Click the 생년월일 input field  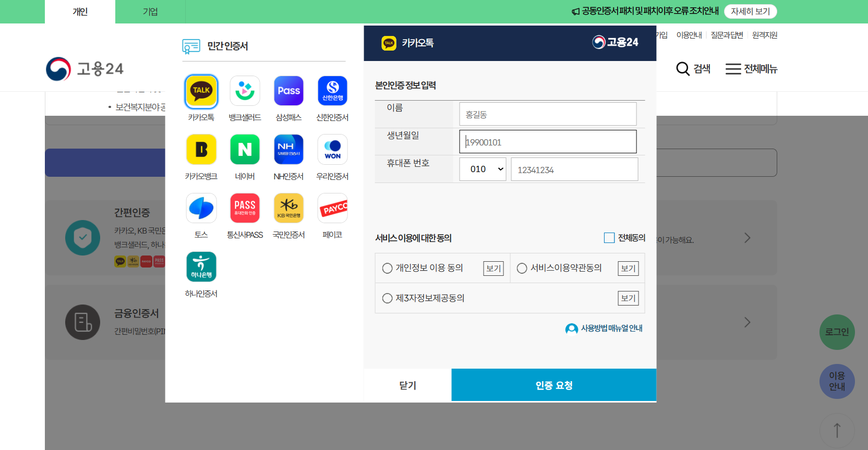coord(548,142)
